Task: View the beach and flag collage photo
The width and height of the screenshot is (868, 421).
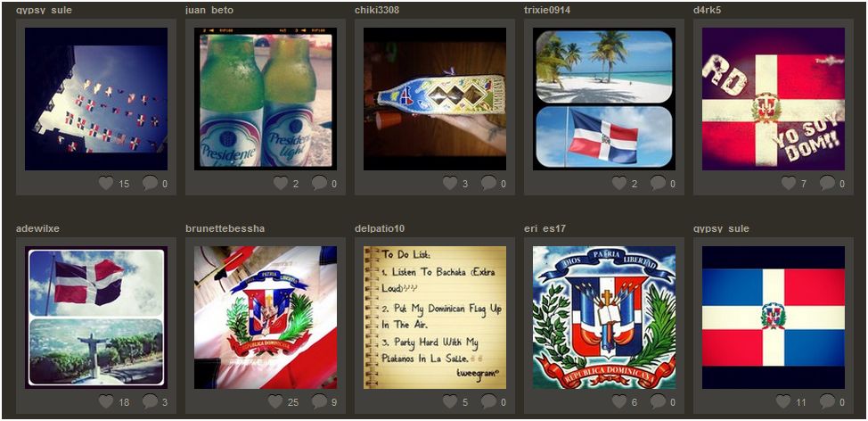Action: (x=604, y=99)
